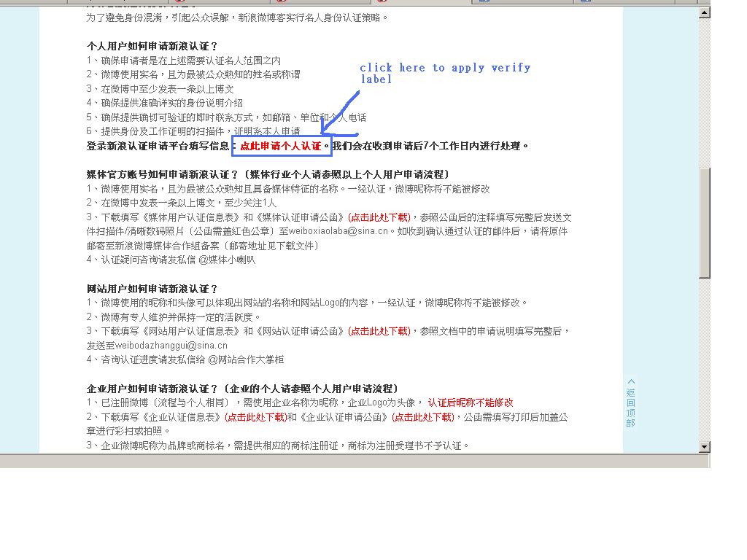Download the media certification forms link

(x=379, y=217)
